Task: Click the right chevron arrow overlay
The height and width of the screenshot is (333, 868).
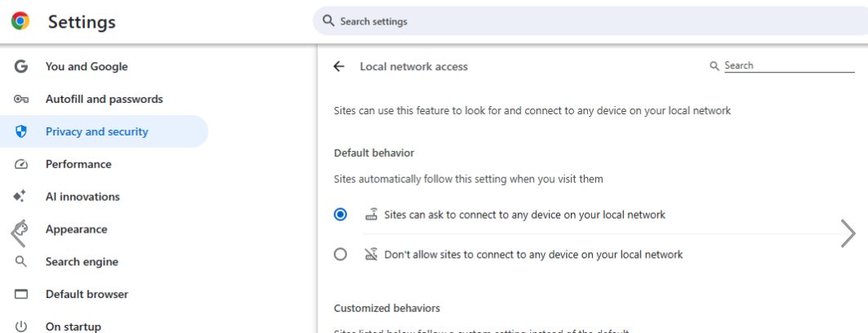Action: point(848,233)
